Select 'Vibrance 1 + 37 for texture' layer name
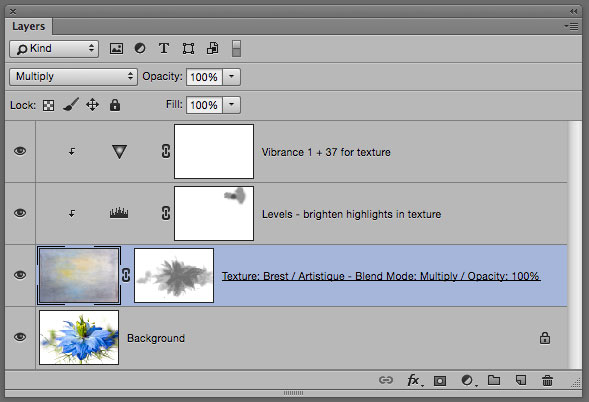 (x=326, y=152)
